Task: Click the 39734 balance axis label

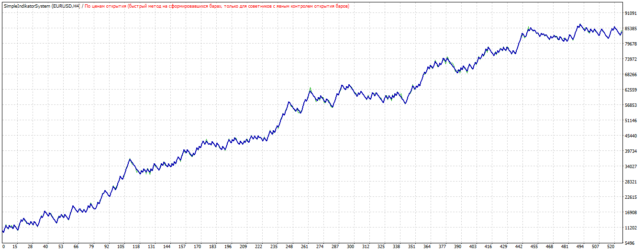Action: click(x=632, y=151)
